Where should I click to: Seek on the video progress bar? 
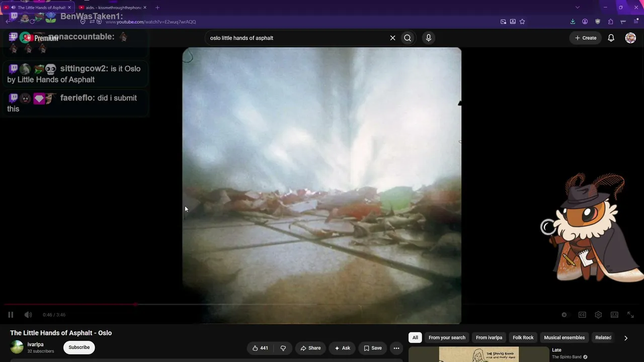pyautogui.click(x=322, y=304)
